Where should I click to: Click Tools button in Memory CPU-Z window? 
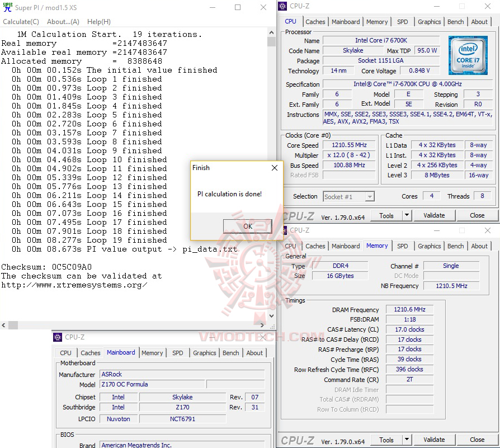[x=386, y=440]
